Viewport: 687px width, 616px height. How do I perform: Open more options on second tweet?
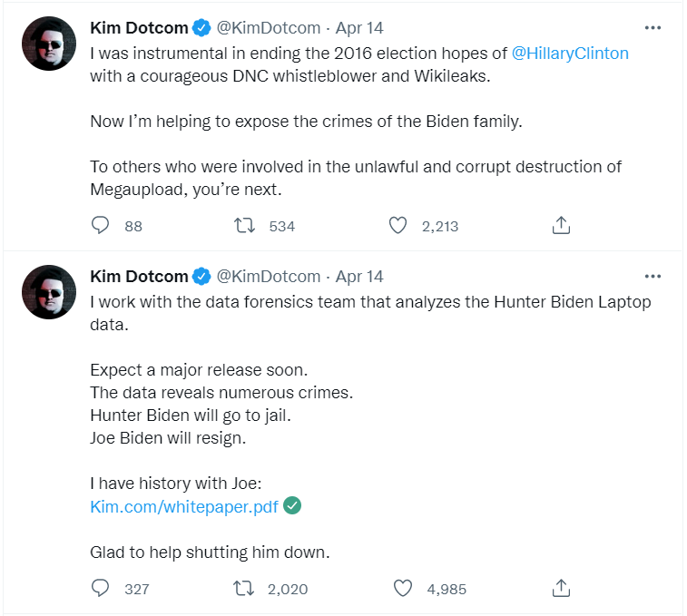pos(652,277)
